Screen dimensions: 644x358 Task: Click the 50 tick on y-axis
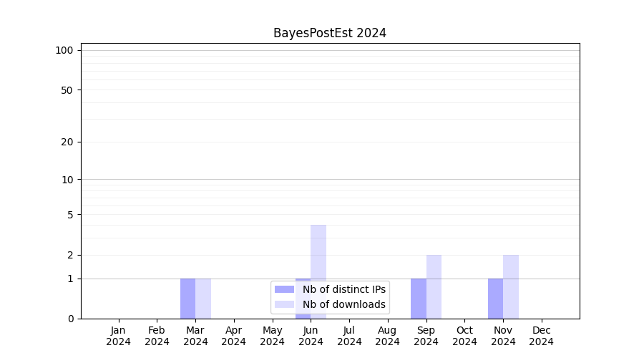click(x=67, y=90)
